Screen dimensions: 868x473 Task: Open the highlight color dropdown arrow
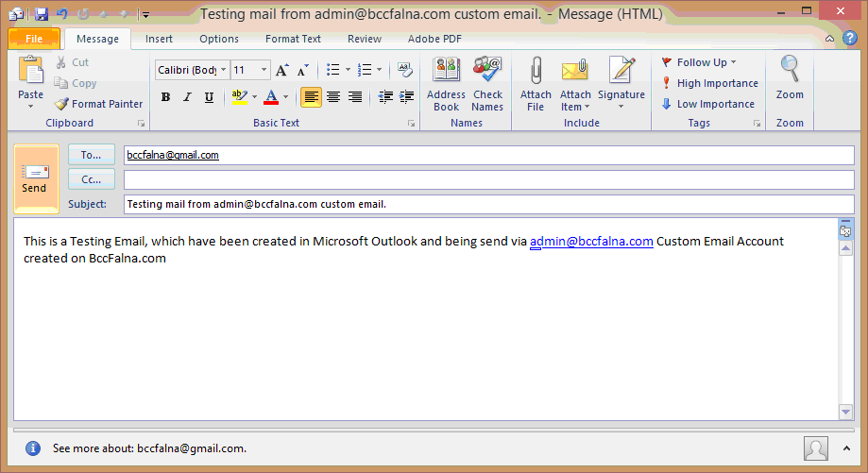pyautogui.click(x=255, y=97)
